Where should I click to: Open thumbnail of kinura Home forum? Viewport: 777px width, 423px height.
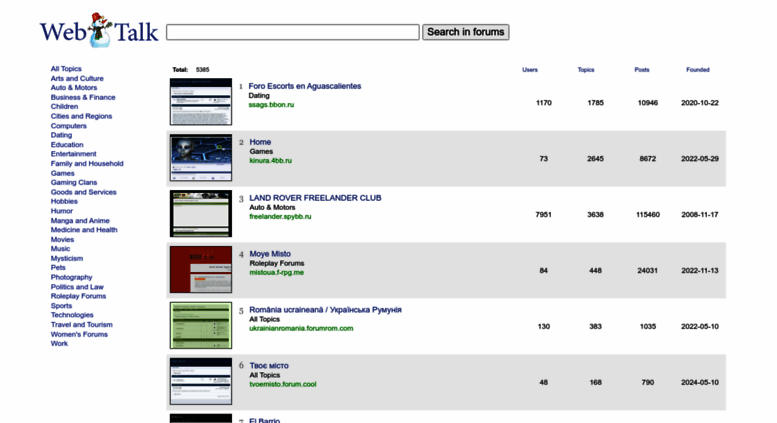pos(201,158)
